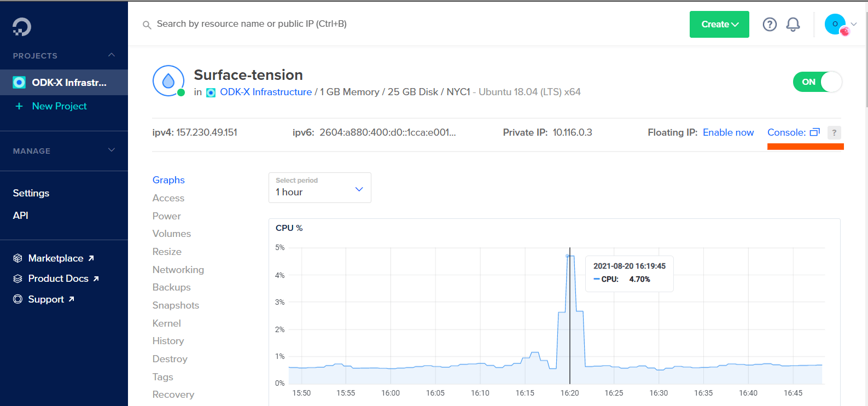Open ODK-X Infrastr... project in sidebar

click(x=64, y=83)
